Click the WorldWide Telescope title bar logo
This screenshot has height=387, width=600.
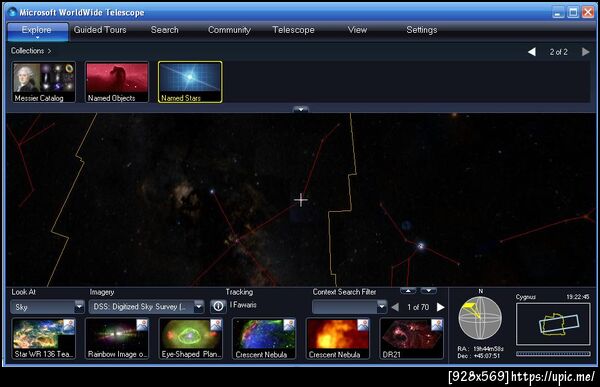[13, 12]
